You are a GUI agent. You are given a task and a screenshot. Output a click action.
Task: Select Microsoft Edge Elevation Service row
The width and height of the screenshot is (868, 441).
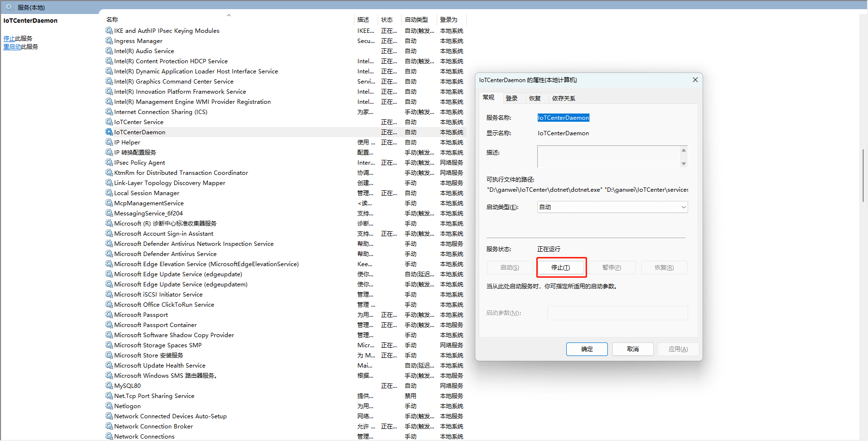pyautogui.click(x=285, y=264)
